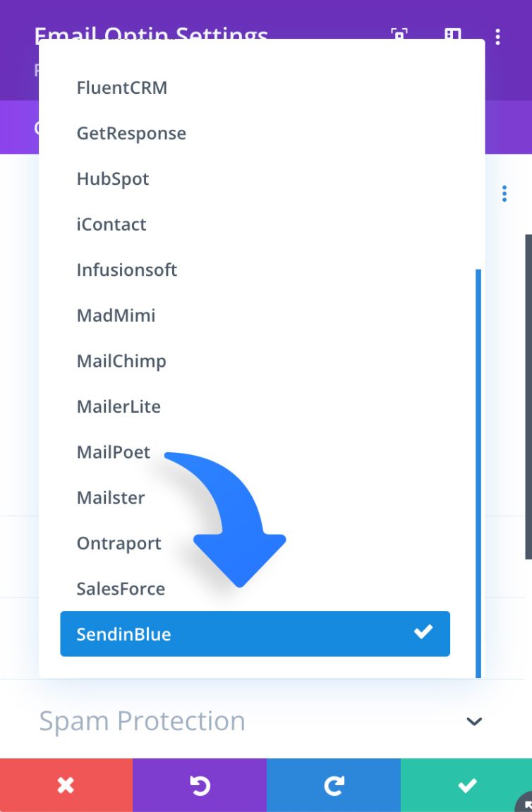Image resolution: width=532 pixels, height=812 pixels.
Task: Select MailChimp from the provider dropdown
Action: tap(121, 360)
